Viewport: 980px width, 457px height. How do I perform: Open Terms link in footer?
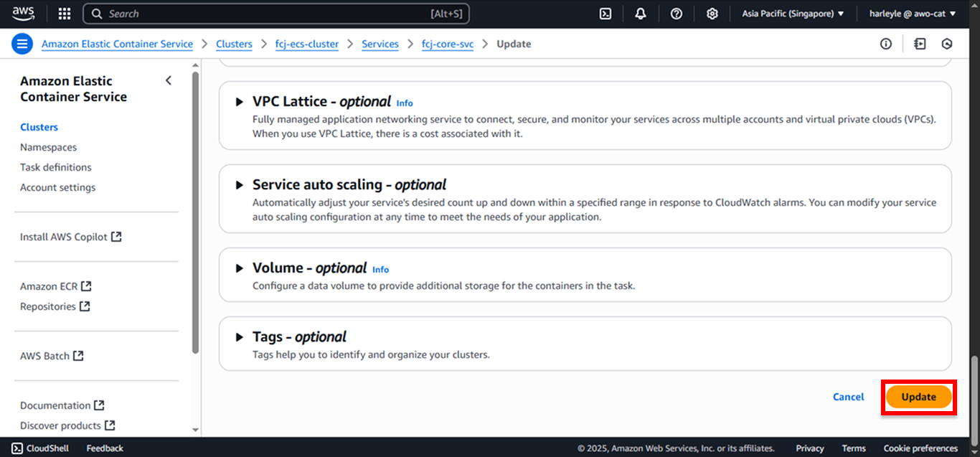(854, 448)
